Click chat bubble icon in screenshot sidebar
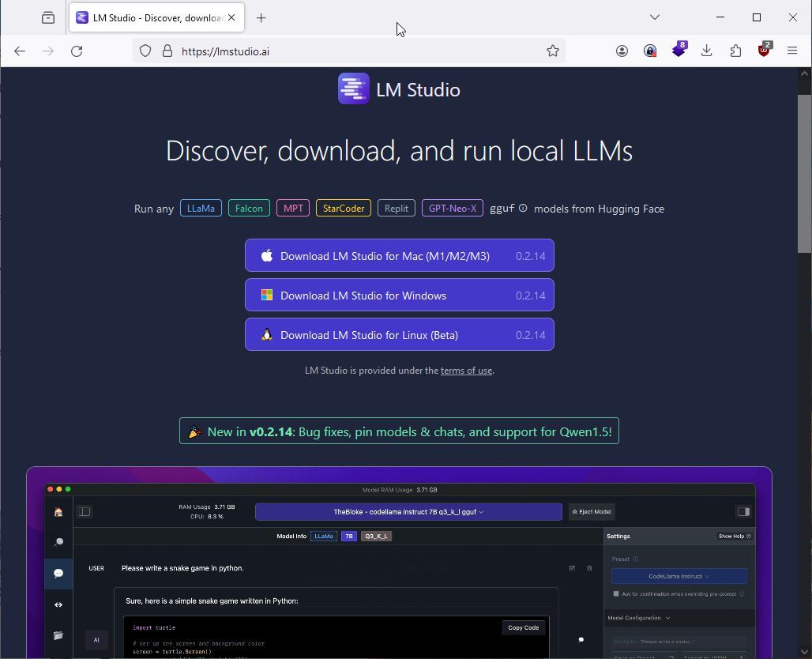Image resolution: width=812 pixels, height=659 pixels. point(58,573)
